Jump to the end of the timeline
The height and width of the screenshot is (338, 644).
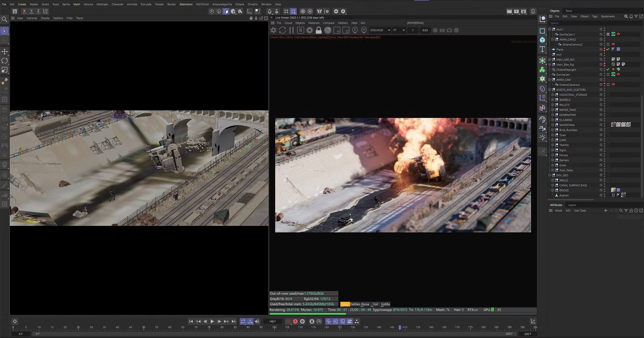click(233, 321)
